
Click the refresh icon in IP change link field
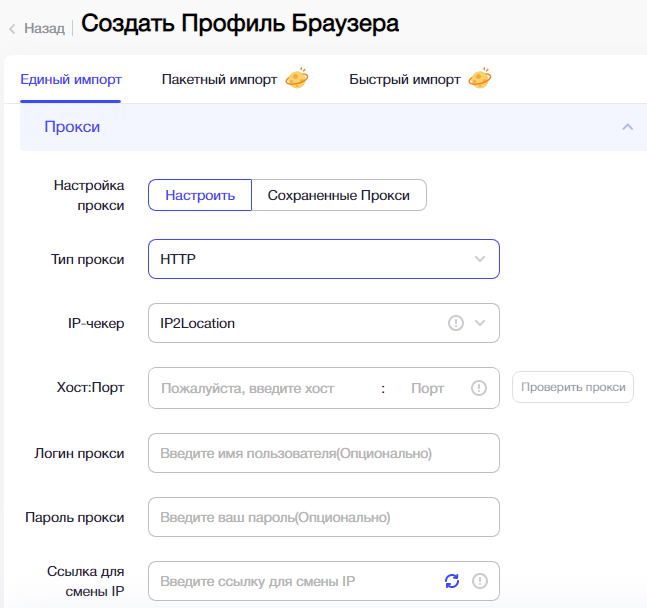(452, 581)
